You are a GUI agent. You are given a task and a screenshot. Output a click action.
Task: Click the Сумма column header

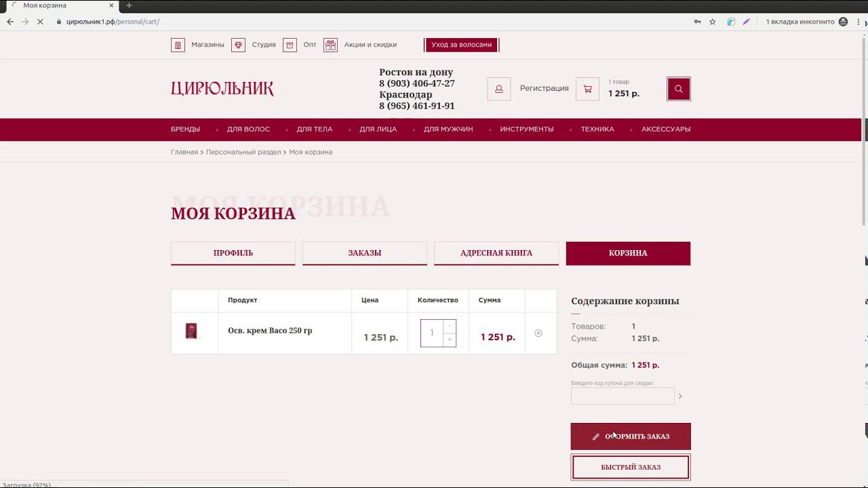point(490,300)
